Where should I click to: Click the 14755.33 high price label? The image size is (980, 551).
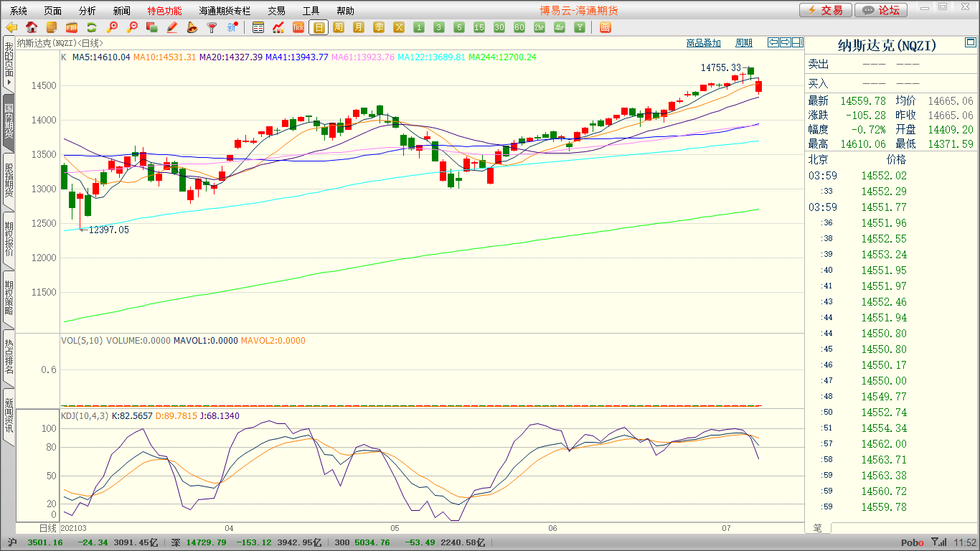[x=720, y=67]
